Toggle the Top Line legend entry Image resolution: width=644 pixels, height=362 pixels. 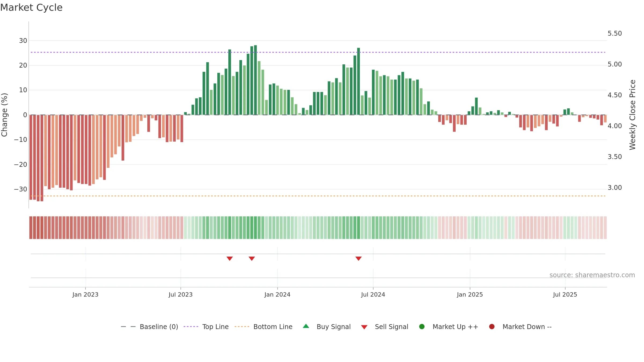206,327
